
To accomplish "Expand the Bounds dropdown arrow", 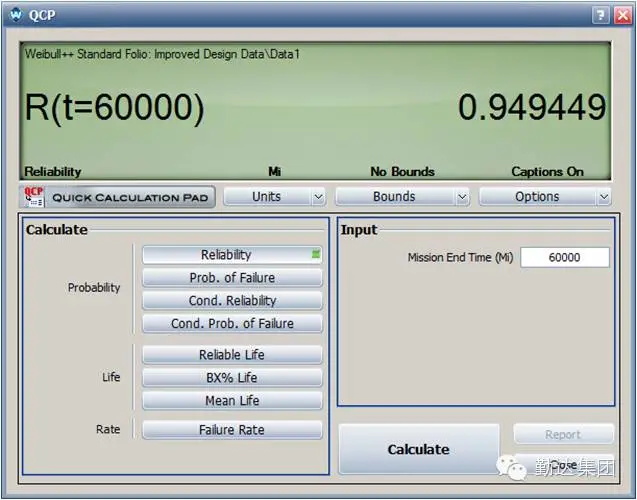I will 462,197.
